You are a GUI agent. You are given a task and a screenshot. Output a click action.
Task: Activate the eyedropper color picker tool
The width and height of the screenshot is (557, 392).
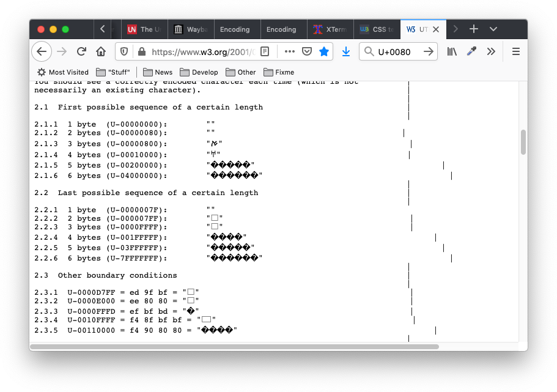(471, 52)
